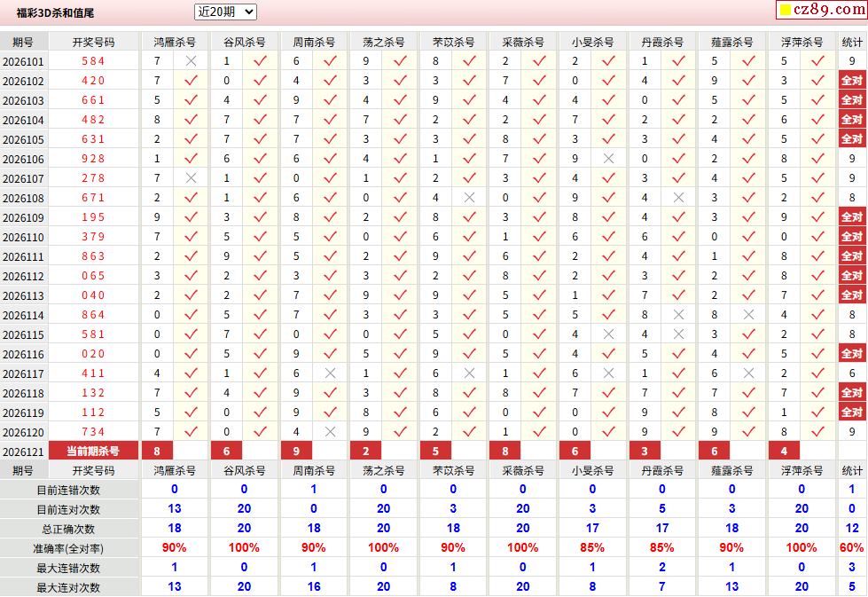Click period number 2026110
The height and width of the screenshot is (597, 868).
coord(23,237)
